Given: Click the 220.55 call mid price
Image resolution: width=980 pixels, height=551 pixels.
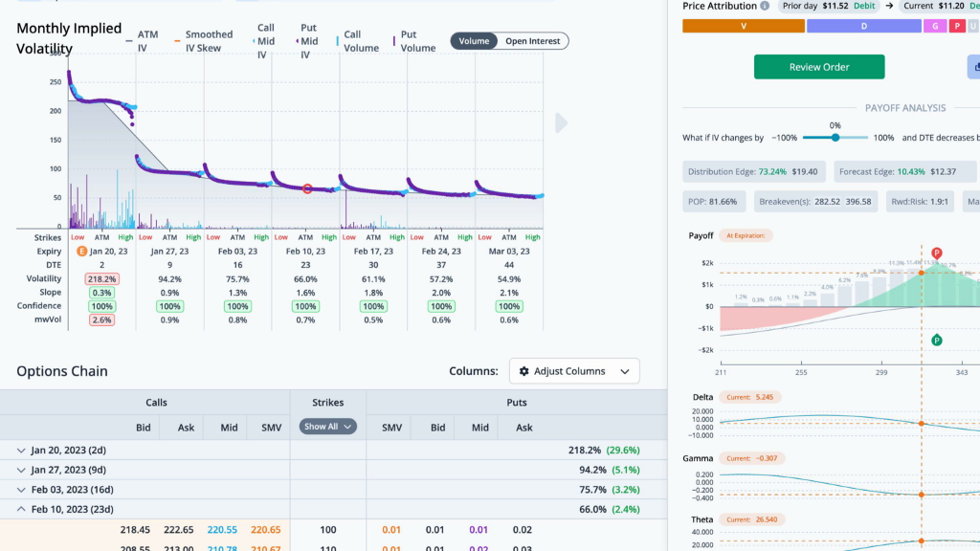Looking at the screenshot, I should click(222, 530).
